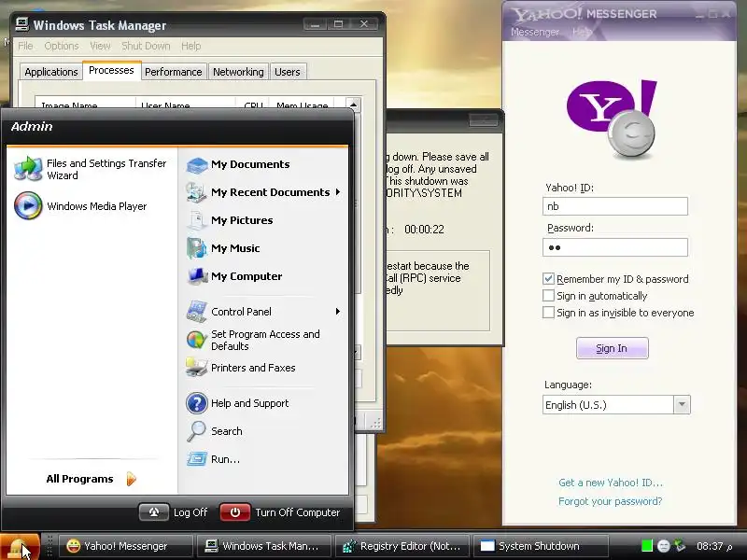Open Set Program Access and Defaults icon
747x560 pixels.
[197, 340]
